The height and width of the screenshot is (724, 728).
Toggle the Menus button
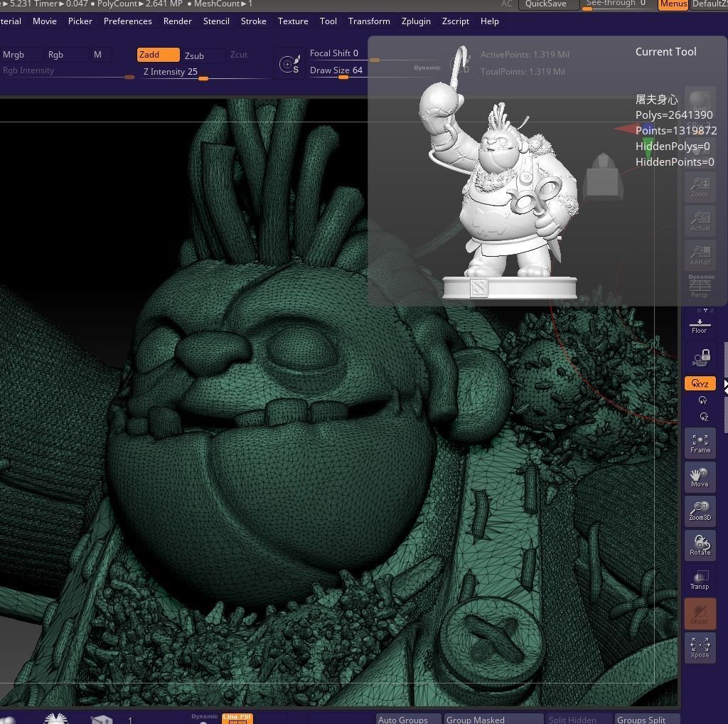click(673, 4)
